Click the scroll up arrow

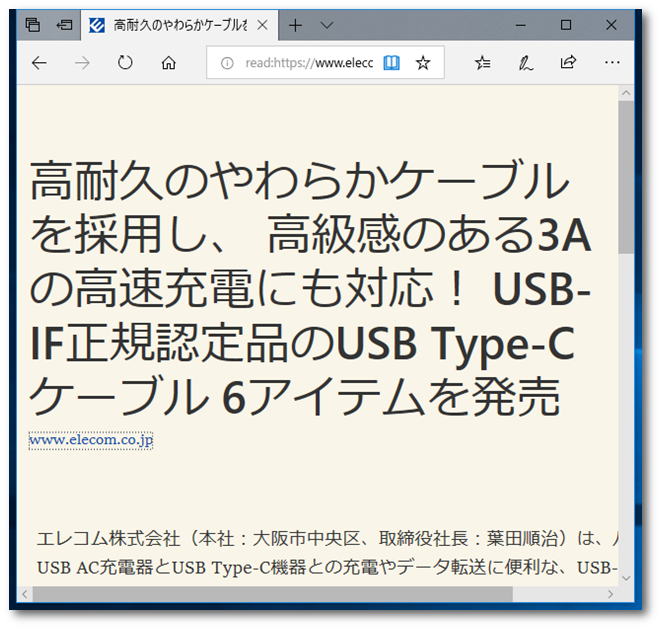click(x=626, y=93)
